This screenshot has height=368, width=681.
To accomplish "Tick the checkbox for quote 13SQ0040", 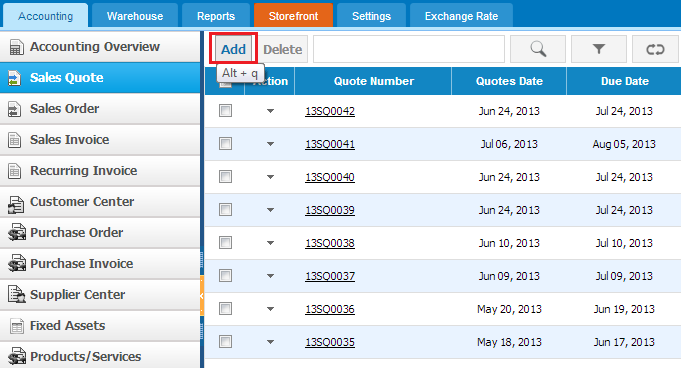I will coord(225,176).
